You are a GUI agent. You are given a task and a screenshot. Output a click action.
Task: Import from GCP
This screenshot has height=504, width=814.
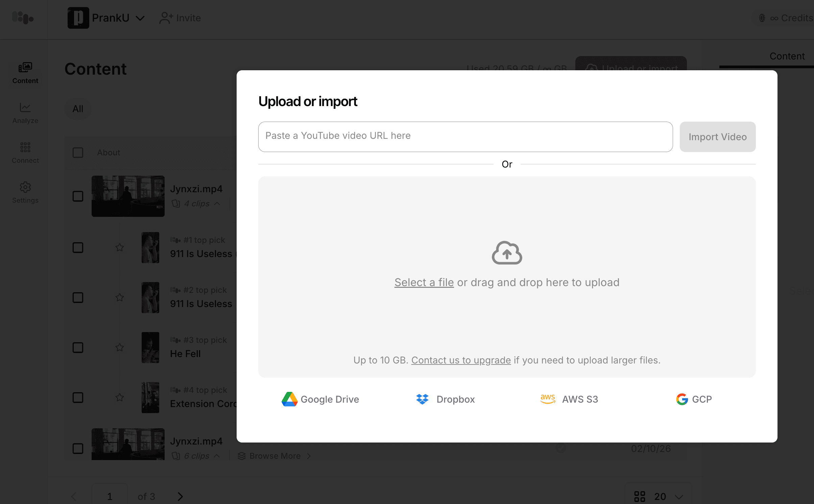point(694,399)
